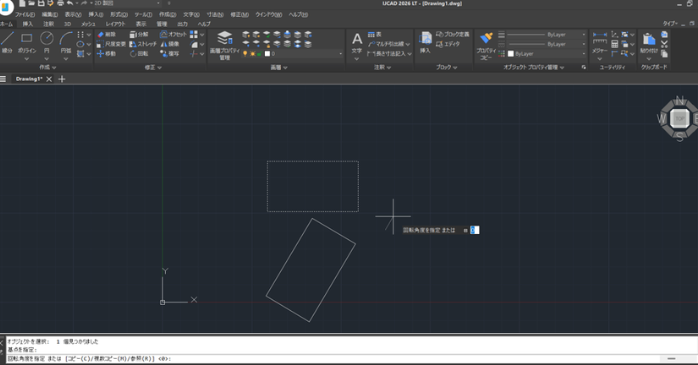Open the application logo menu button

pos(6,6)
